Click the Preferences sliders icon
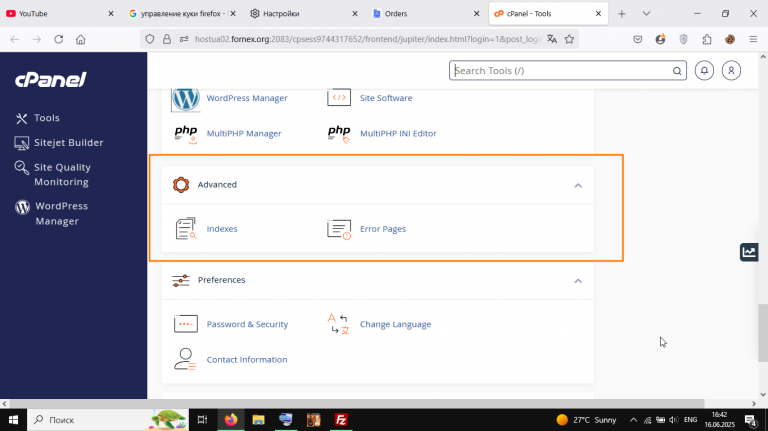The image size is (768, 431). coord(181,280)
